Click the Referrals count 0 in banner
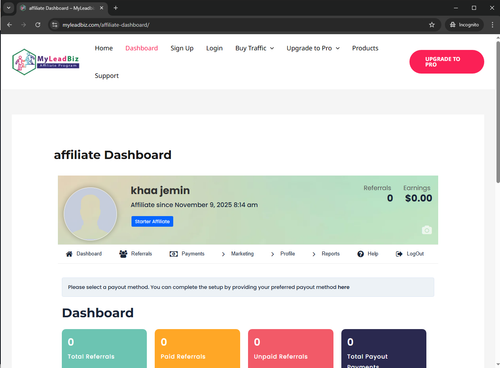500x368 pixels. (x=390, y=198)
